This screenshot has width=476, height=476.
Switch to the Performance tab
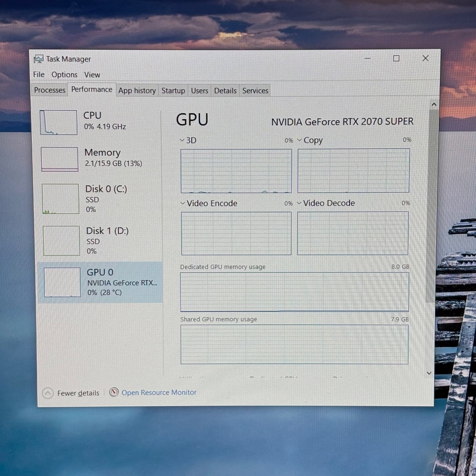click(92, 89)
